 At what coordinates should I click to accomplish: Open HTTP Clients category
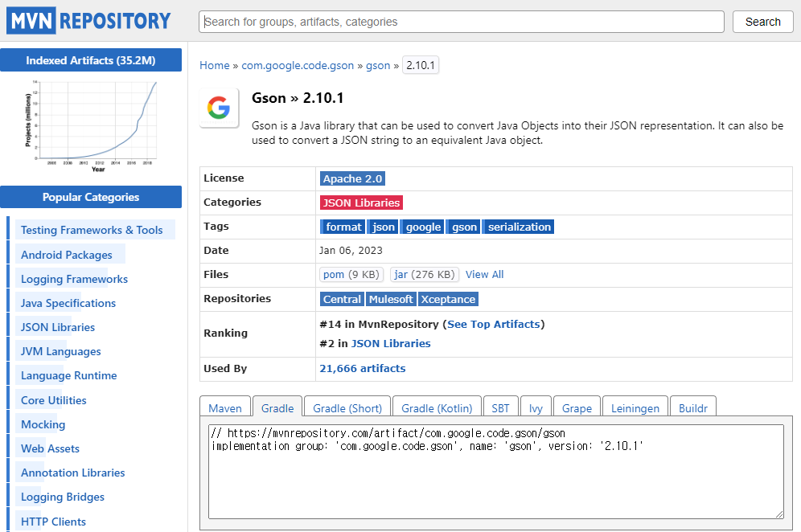coord(53,522)
